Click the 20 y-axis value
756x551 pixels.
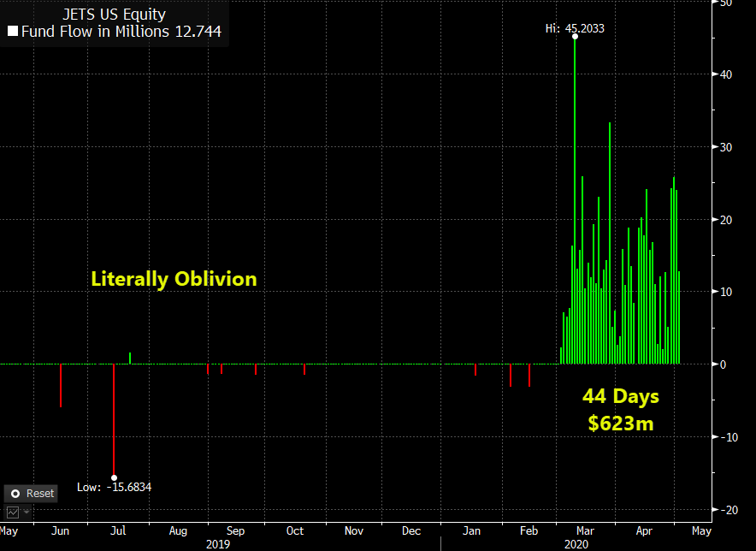[725, 220]
